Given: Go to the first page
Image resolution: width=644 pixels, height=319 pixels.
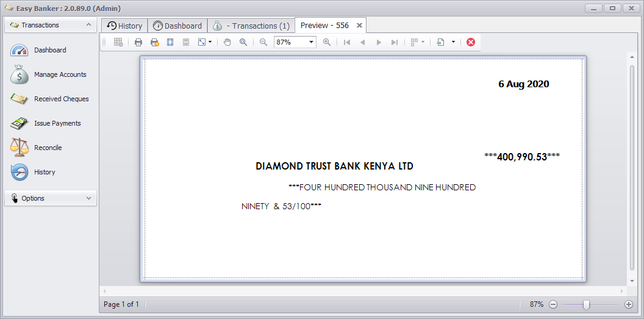Looking at the screenshot, I should coord(347,42).
